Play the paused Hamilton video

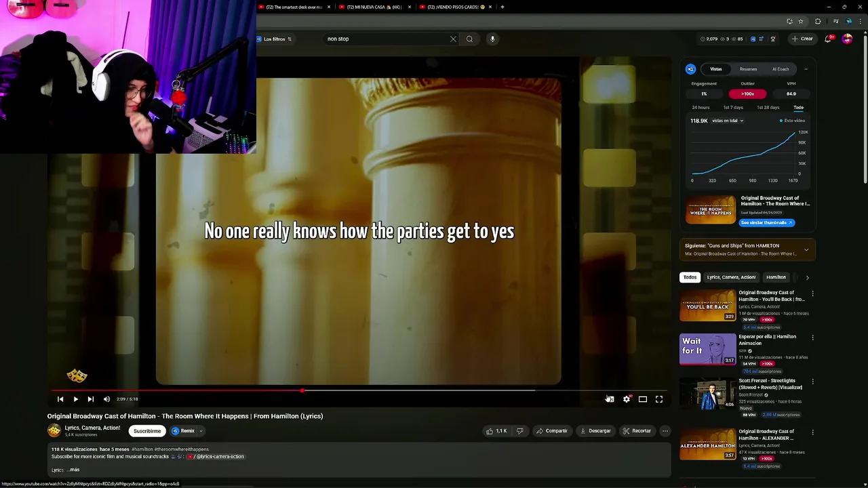pyautogui.click(x=75, y=399)
